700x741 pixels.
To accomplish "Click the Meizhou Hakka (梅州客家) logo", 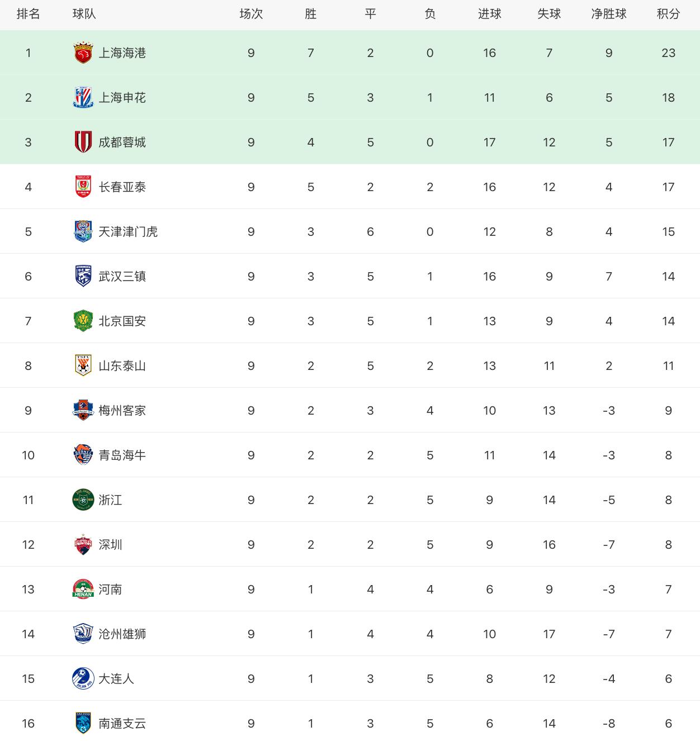I will tap(83, 410).
